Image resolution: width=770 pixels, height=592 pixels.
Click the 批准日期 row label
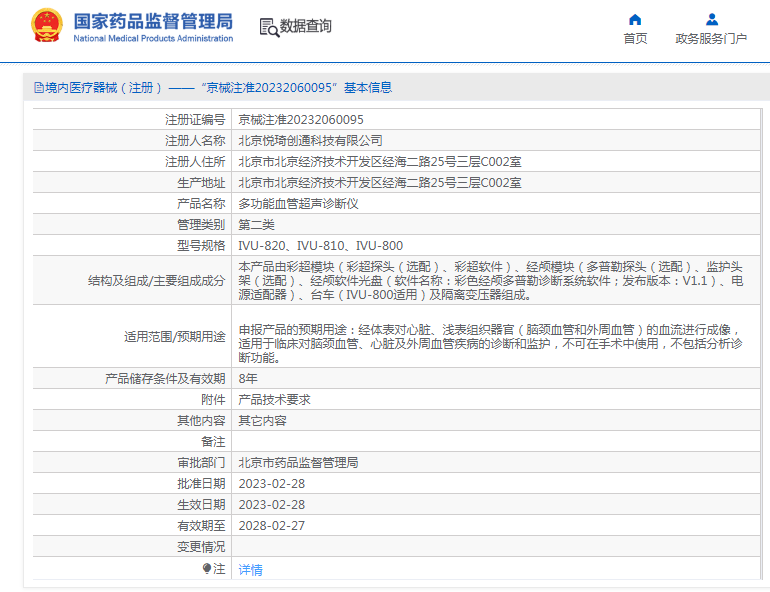[201, 484]
